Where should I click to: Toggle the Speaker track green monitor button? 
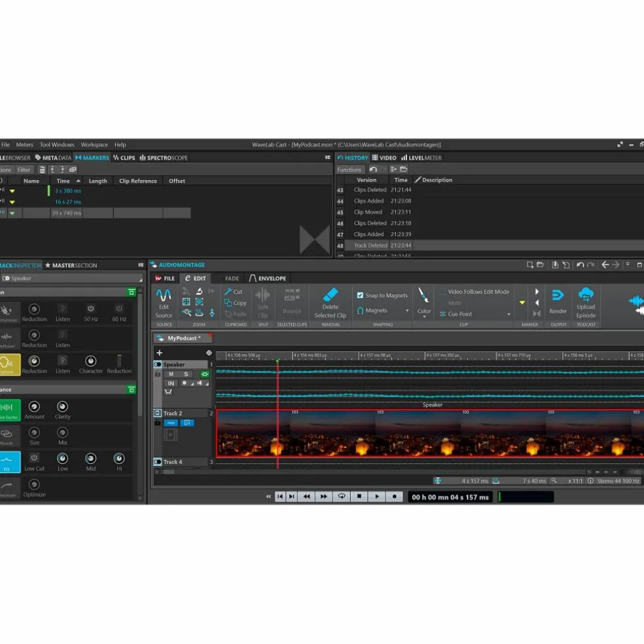(205, 374)
